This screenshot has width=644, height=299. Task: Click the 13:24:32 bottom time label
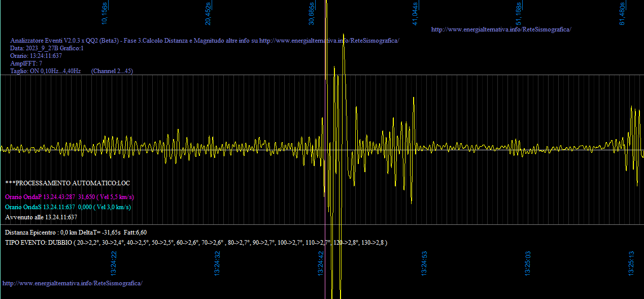coord(217,263)
